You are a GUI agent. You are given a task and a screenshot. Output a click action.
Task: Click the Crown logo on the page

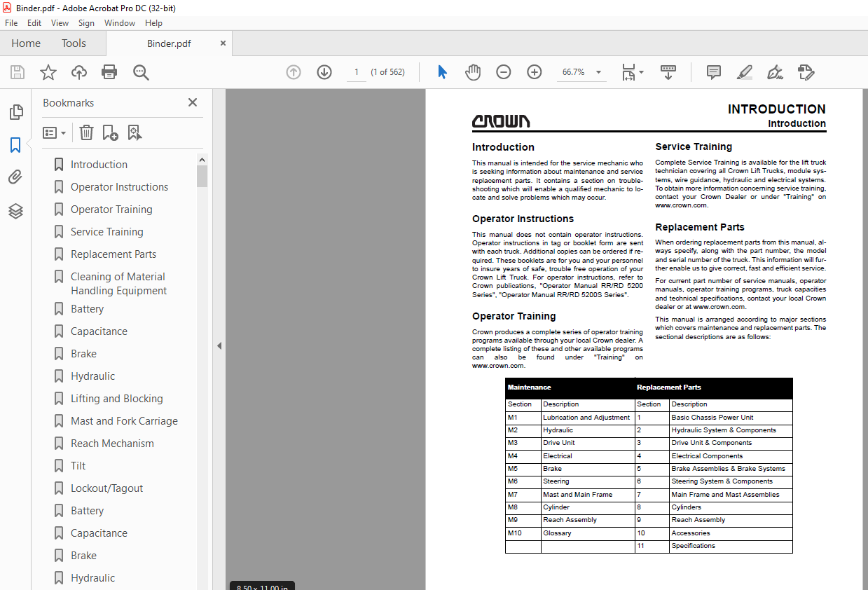(501, 121)
